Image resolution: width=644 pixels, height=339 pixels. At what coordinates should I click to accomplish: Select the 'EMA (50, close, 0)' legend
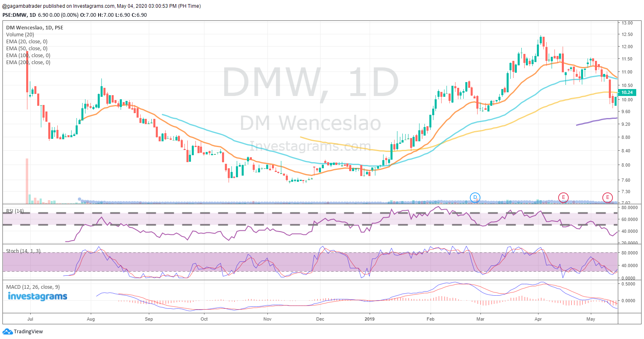click(27, 49)
